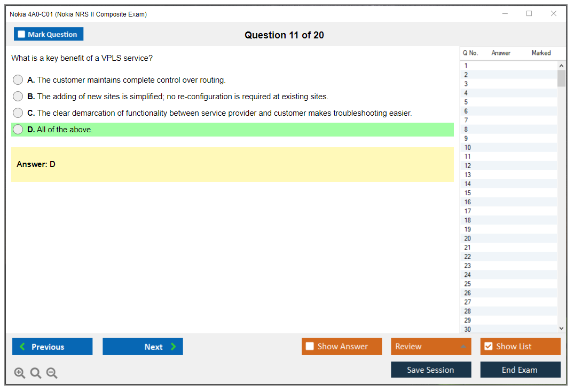The height and width of the screenshot is (392, 574).
Task: Jump to question 11 in the list
Action: 468,157
